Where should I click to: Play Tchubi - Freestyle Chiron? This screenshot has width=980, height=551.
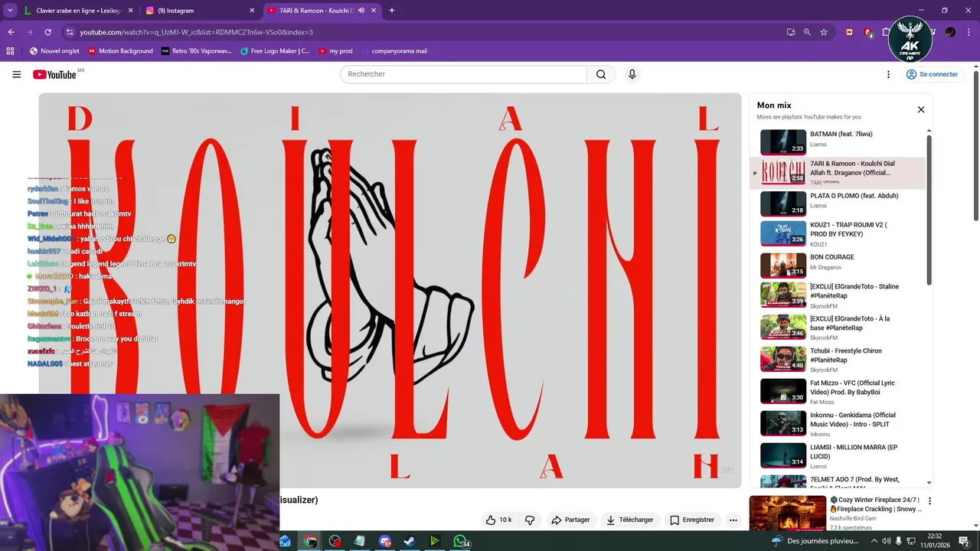pyautogui.click(x=838, y=359)
